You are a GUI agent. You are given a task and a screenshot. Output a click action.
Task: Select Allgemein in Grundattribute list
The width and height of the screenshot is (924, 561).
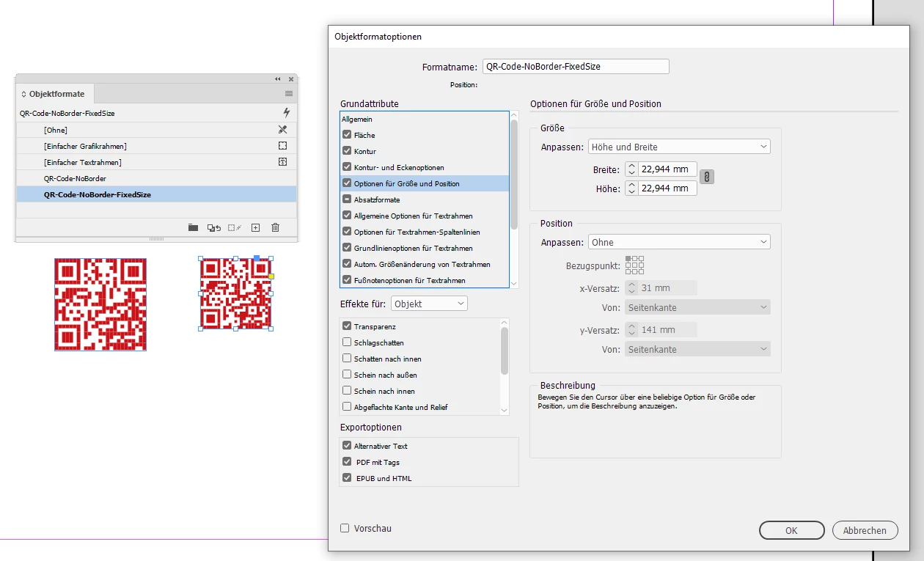tap(425, 119)
